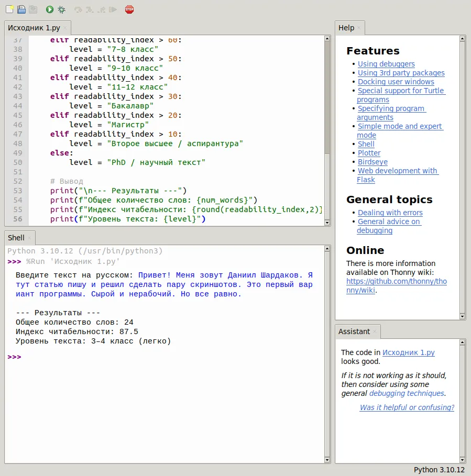Click the # Вывод comment line
This screenshot has width=471, height=476.
67,181
